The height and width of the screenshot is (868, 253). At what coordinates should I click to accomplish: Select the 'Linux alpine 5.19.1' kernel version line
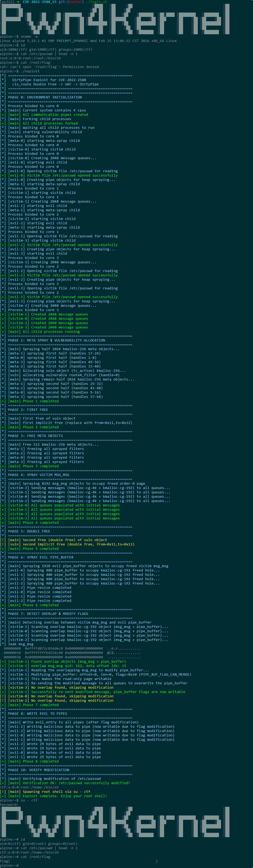click(88, 41)
